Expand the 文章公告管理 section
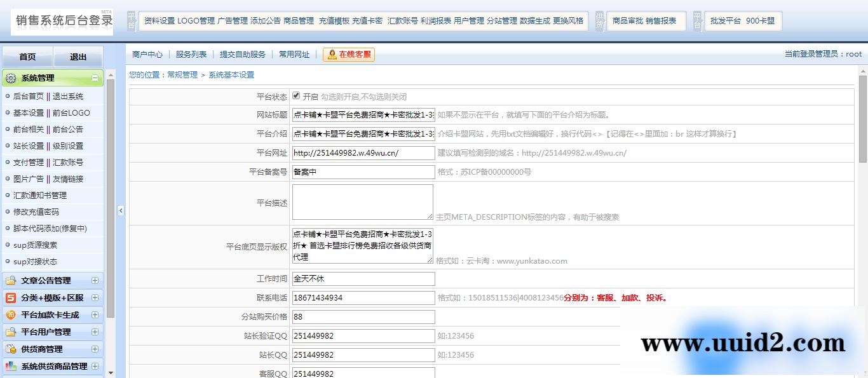Screen dimensions: 868x378 coord(95,280)
